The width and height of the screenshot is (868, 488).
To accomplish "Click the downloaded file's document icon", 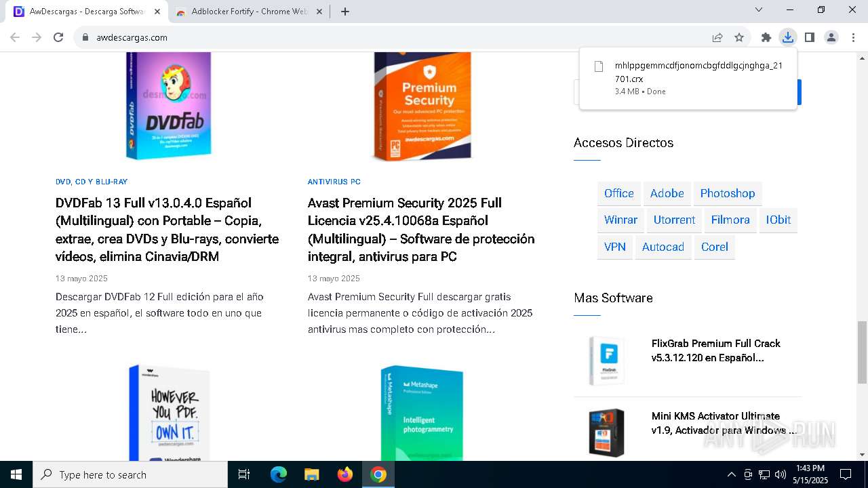I will (x=598, y=66).
